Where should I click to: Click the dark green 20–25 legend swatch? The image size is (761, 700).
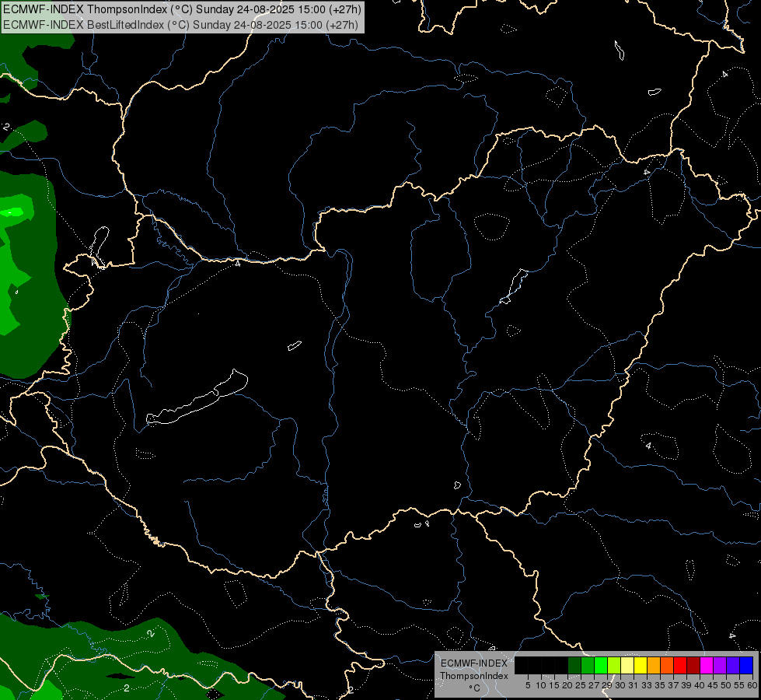pyautogui.click(x=574, y=665)
